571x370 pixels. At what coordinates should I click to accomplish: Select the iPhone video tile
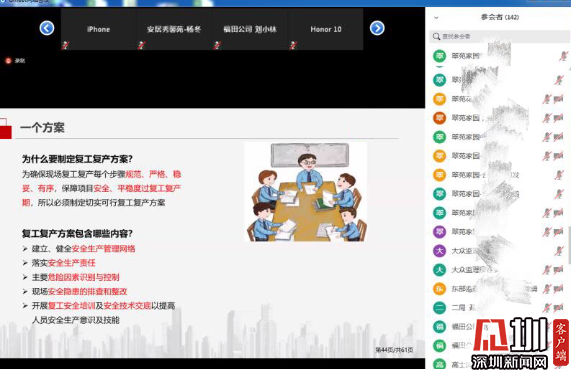click(x=99, y=29)
